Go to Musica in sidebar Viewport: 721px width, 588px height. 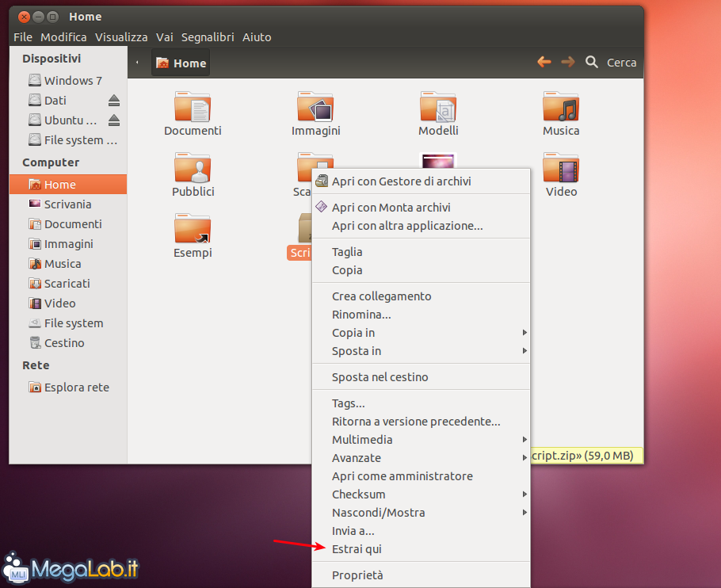coord(68,263)
